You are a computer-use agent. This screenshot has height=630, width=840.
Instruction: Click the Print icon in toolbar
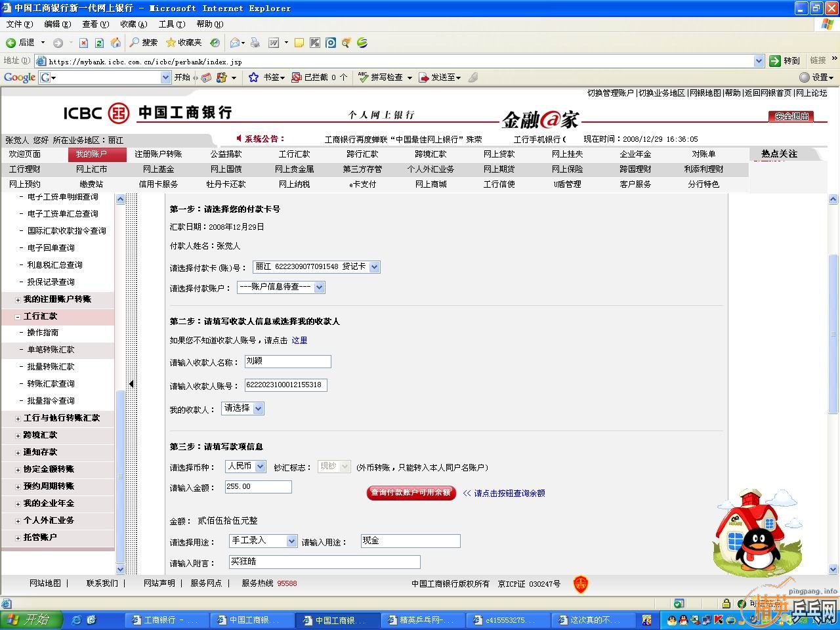click(255, 43)
